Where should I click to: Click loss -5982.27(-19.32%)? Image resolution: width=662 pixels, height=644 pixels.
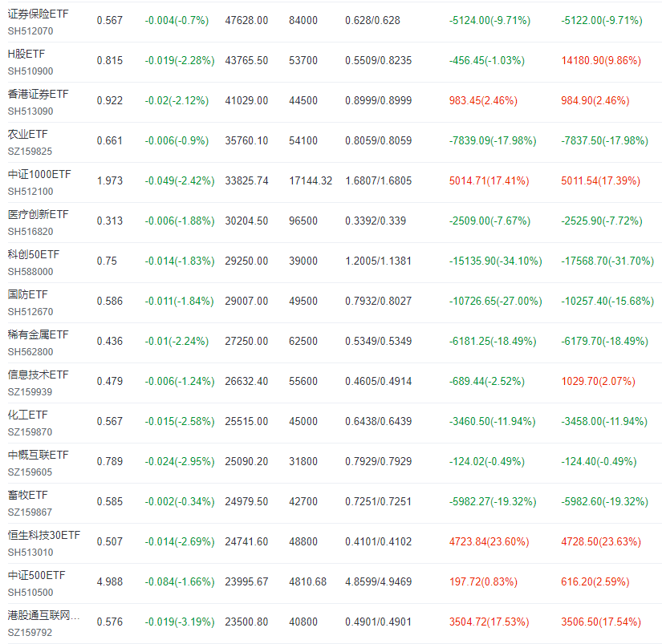point(493,502)
